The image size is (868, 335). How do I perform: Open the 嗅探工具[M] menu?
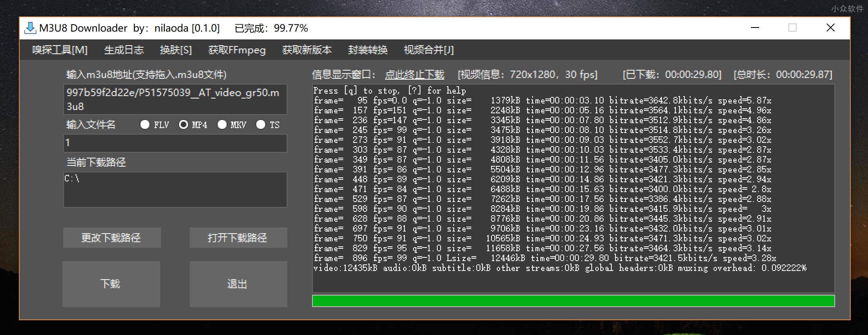pyautogui.click(x=60, y=50)
